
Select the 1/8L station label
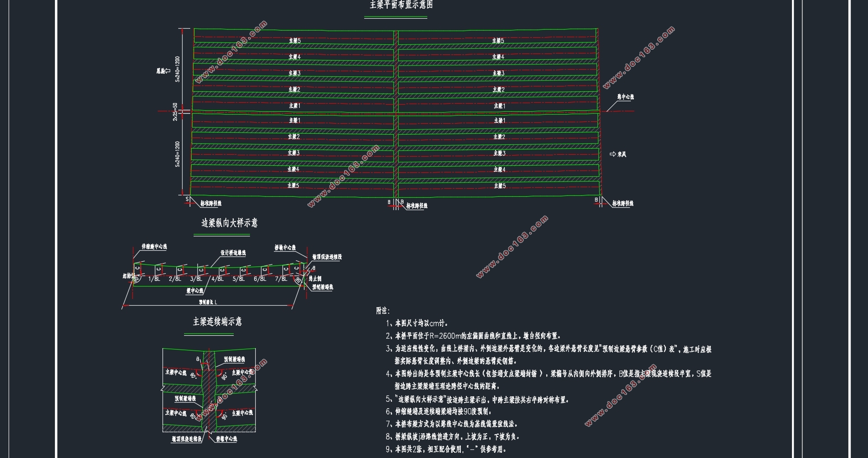[154, 279]
